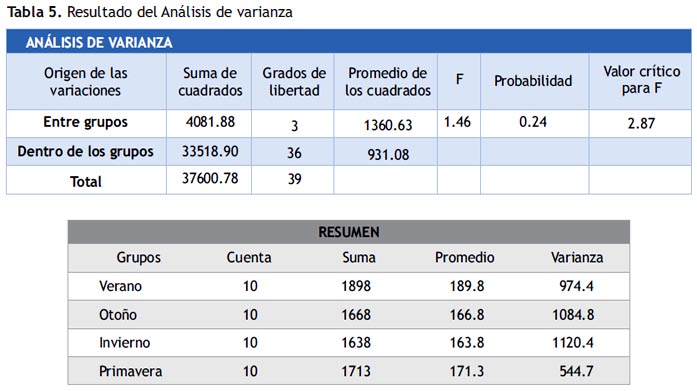Click the ANÁLISIS DE VARIANZA header bar
The width and height of the screenshot is (697, 391).
pos(349,41)
